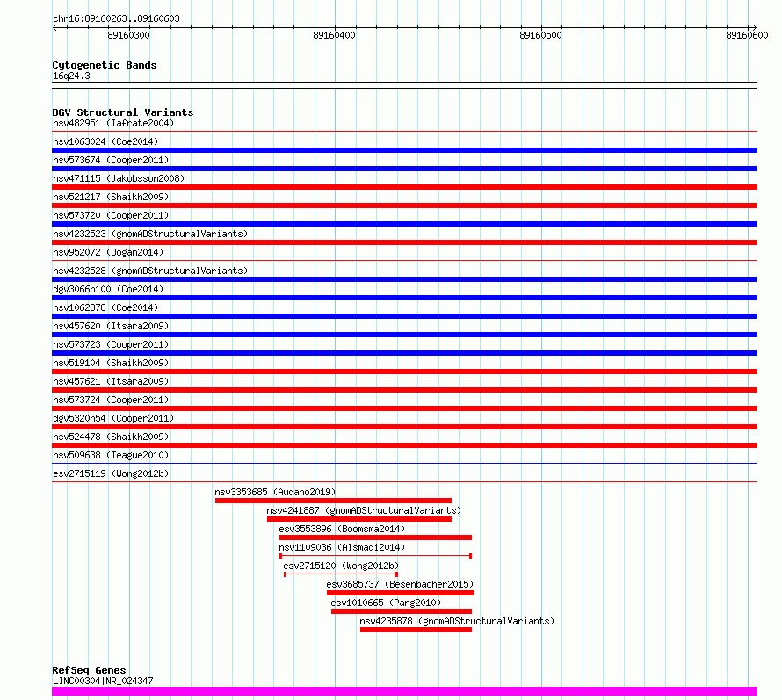Click the red bar under nsv4235878
The width and height of the screenshot is (782, 700).
click(416, 630)
